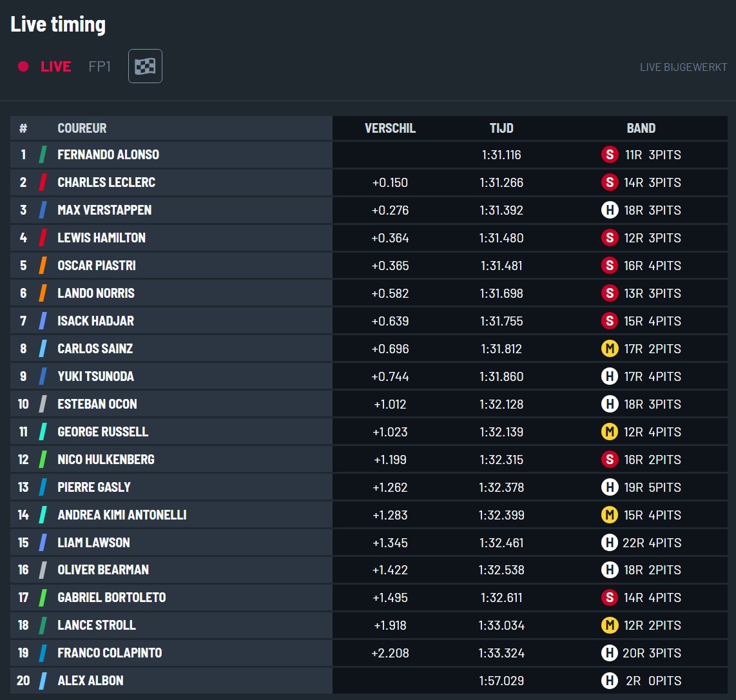Click Lance Stroll's medium tyre icon

[609, 625]
